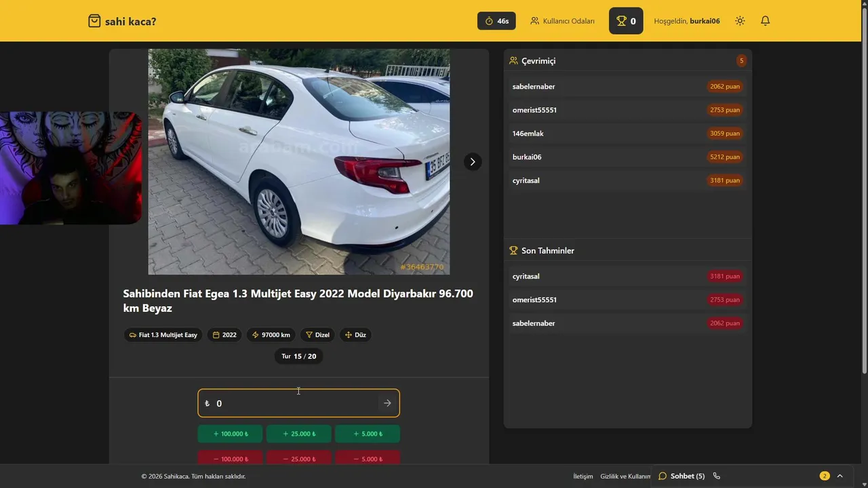Add 25.000 ₺ to the guess
This screenshot has width=868, height=488.
coord(298,434)
